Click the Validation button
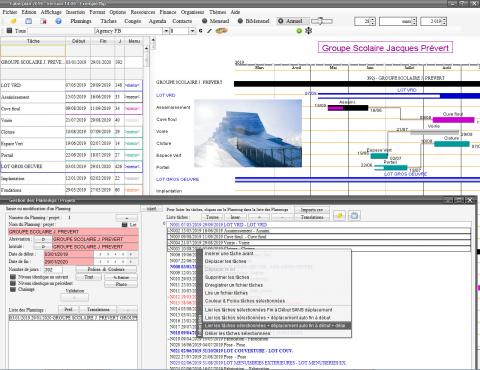 tap(75, 297)
